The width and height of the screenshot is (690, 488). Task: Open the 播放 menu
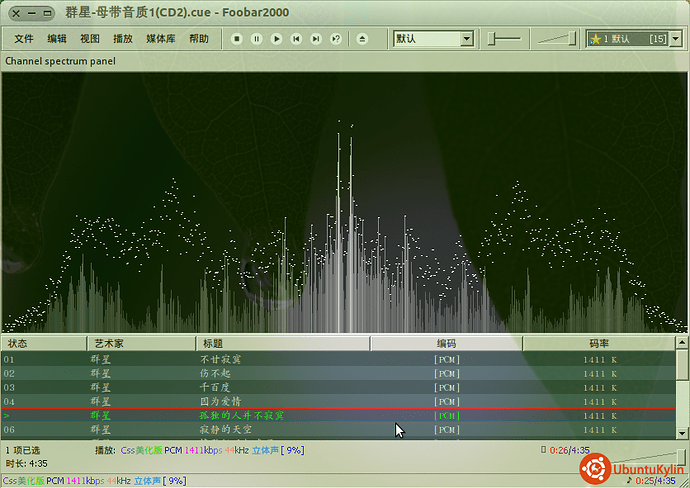(x=123, y=39)
